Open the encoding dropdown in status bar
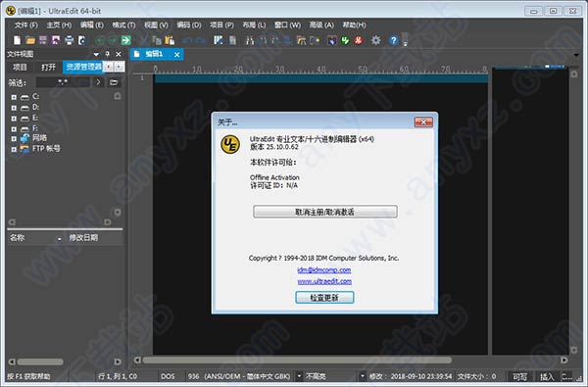Viewport: 588px width, 387px height. click(x=299, y=376)
